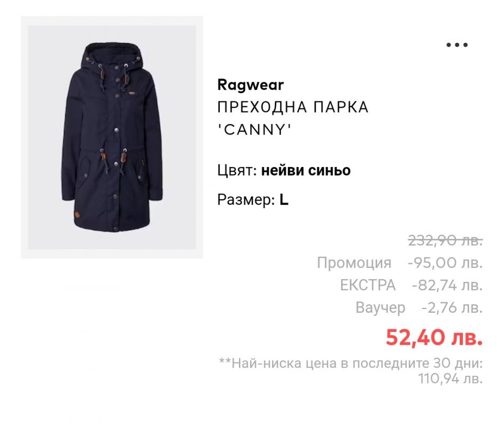
Task: Click the final red price 52,40 лв.
Action: click(434, 337)
